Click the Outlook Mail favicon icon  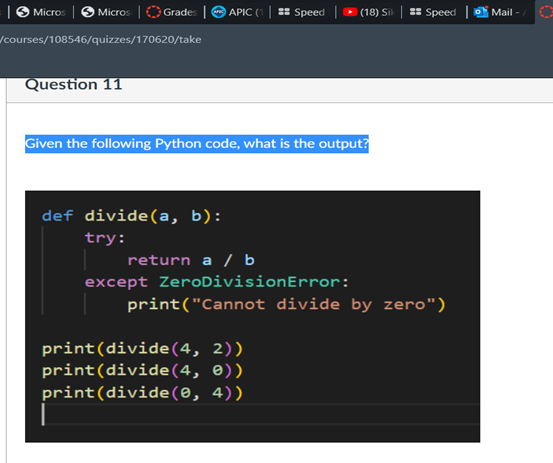pos(481,12)
